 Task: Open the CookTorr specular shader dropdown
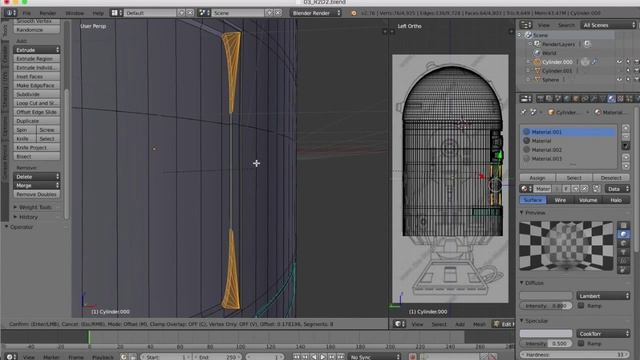(603, 333)
